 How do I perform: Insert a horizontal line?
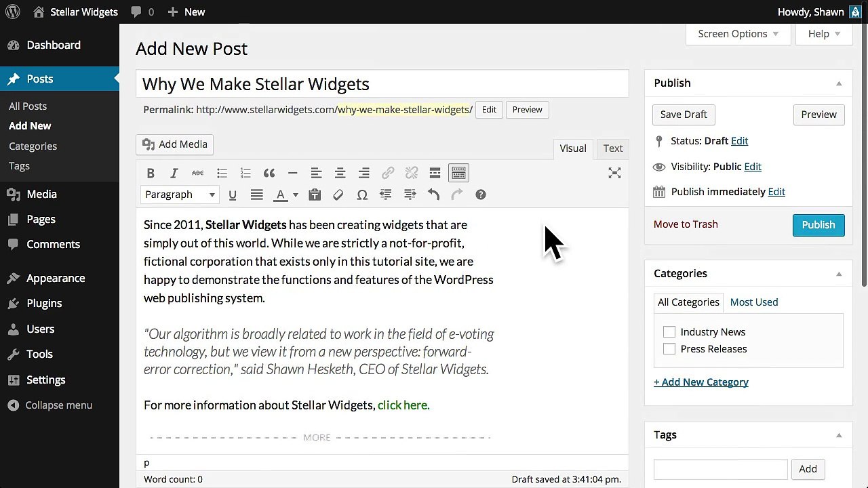(x=292, y=174)
